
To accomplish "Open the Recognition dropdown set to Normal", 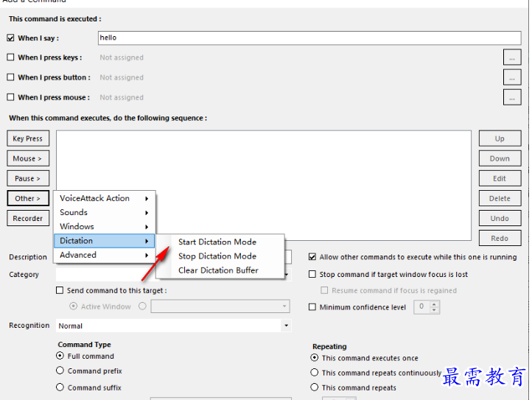I will [173, 326].
